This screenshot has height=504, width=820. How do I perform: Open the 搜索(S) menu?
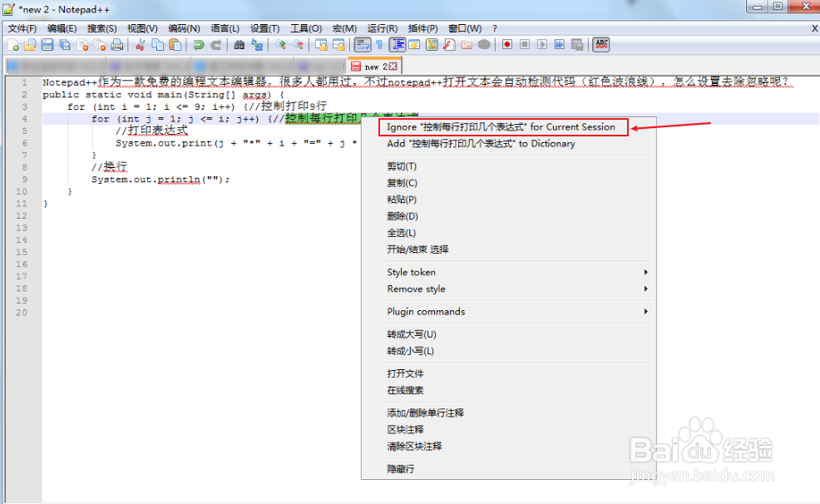pos(102,28)
